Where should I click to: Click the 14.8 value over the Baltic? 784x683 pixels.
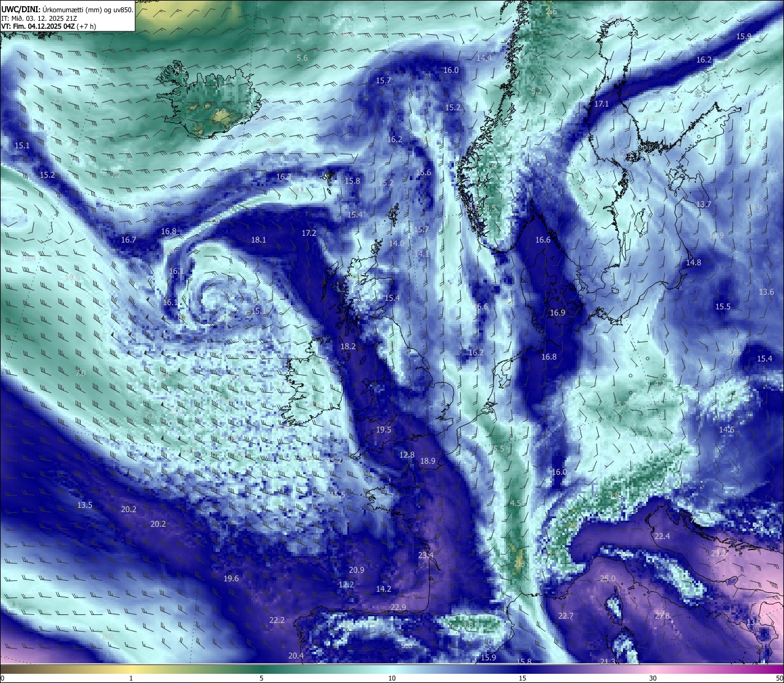click(693, 263)
